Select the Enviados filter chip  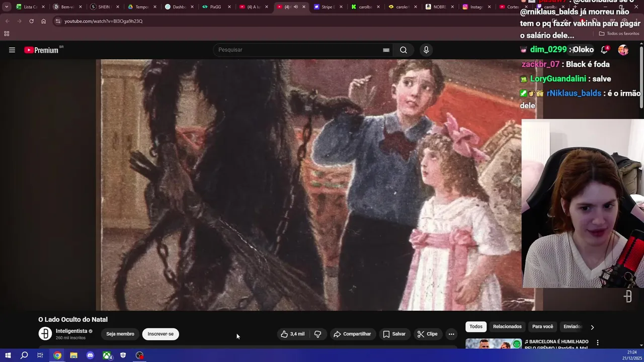click(x=572, y=326)
